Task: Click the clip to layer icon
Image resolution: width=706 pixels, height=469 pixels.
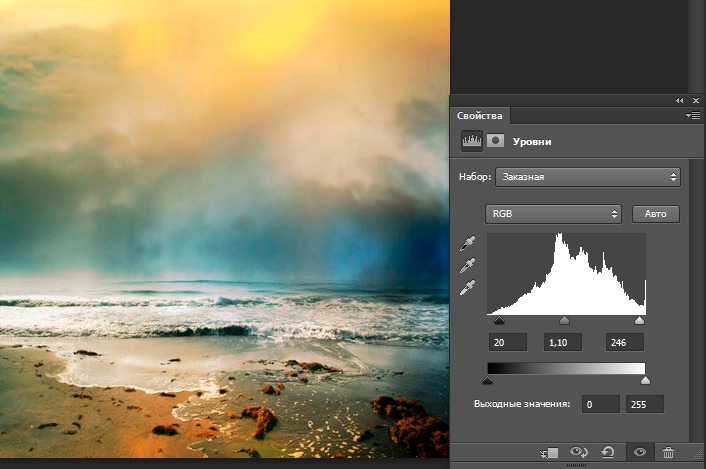Action: (x=548, y=453)
